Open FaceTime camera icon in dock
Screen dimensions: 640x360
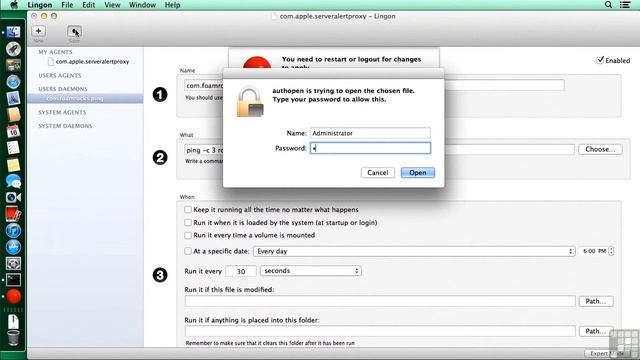click(13, 198)
